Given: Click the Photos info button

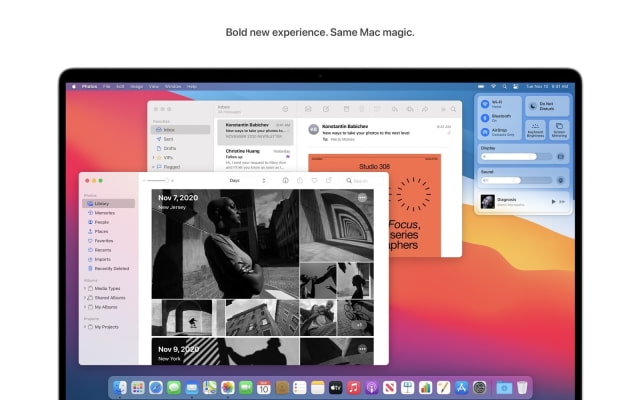Looking at the screenshot, I should coord(285,181).
